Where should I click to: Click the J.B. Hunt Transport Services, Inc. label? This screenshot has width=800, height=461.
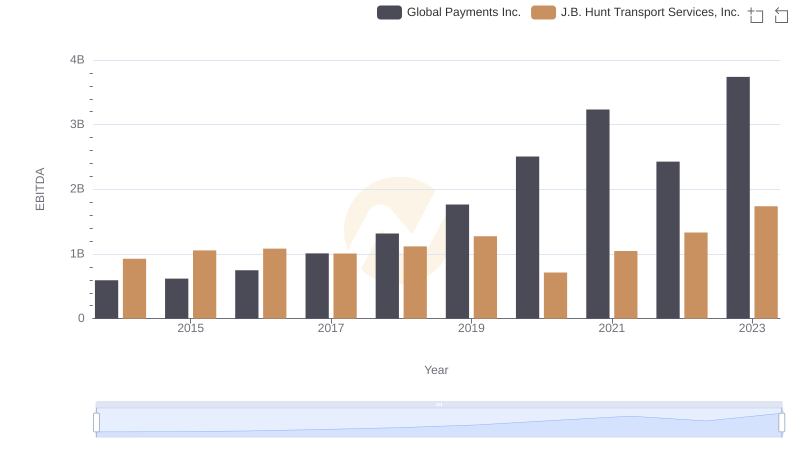(x=650, y=12)
